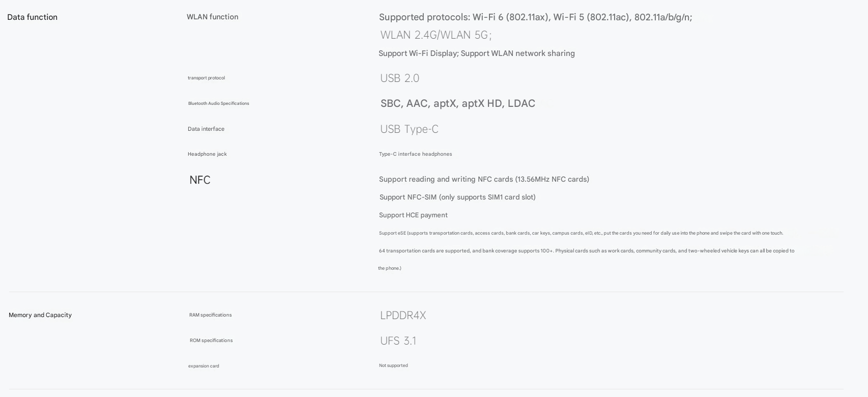
Task: Click the Headphone jack label
Action: pyautogui.click(x=207, y=154)
